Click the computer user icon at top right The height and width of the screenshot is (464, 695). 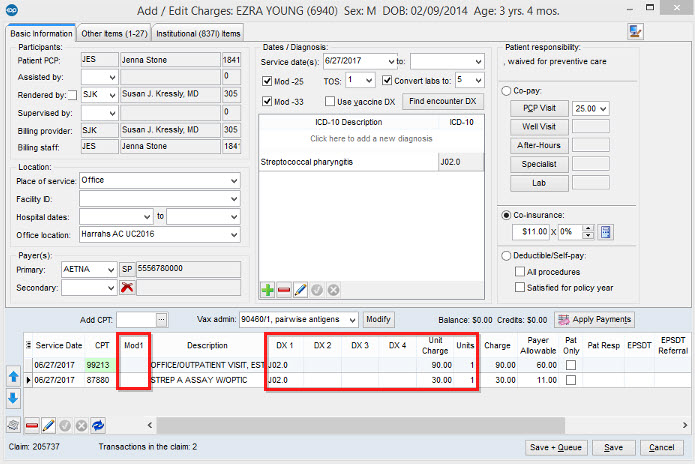pos(635,32)
